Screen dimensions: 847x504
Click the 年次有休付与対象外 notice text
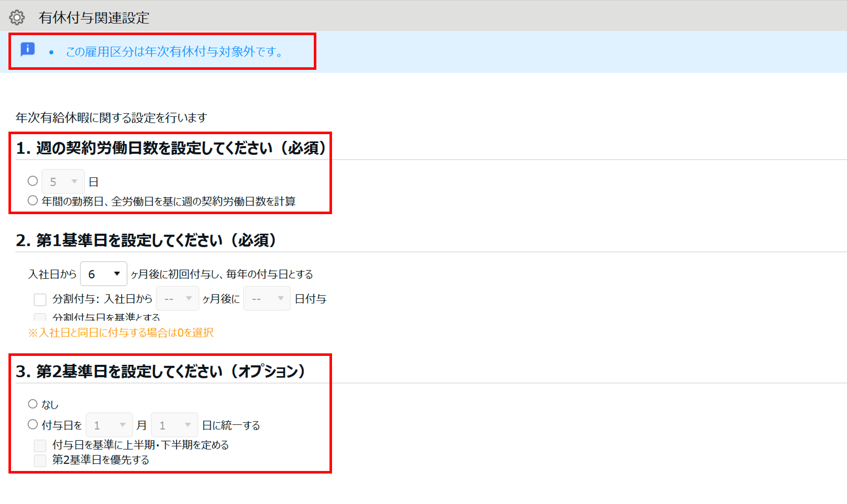point(174,52)
